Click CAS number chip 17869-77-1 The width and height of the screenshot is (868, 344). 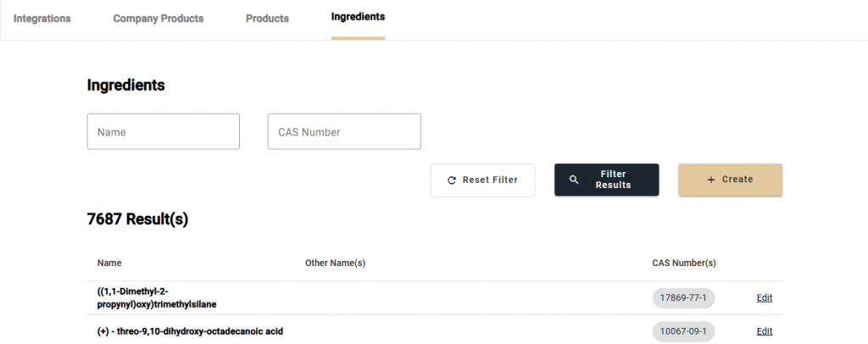pos(684,297)
